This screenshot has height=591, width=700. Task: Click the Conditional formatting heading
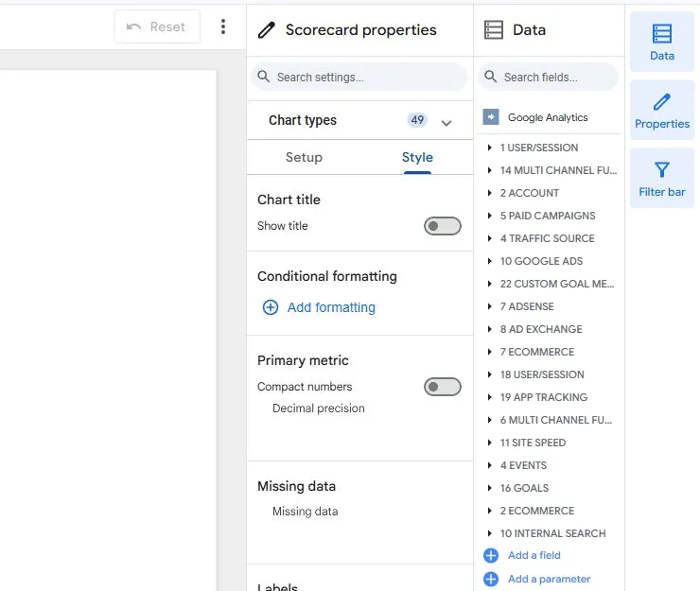click(326, 276)
